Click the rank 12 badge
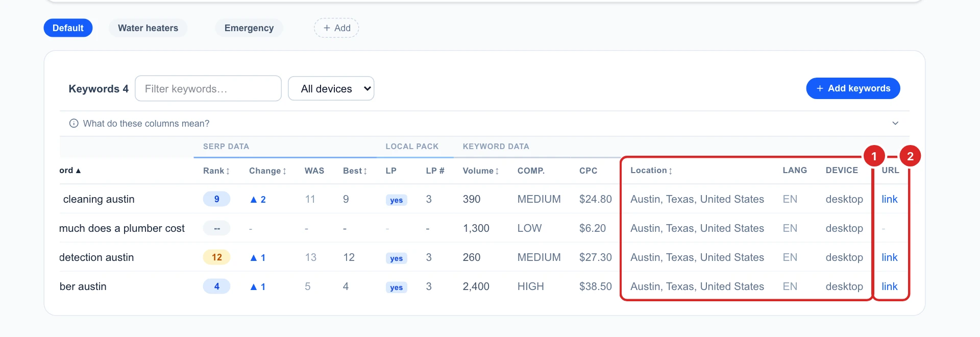This screenshot has width=980, height=337. (217, 257)
